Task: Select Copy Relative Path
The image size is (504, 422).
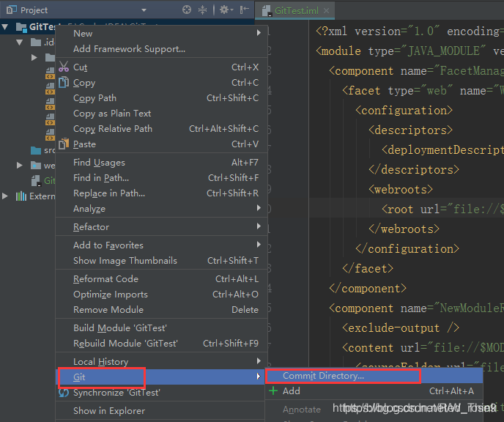Action: coord(161,128)
